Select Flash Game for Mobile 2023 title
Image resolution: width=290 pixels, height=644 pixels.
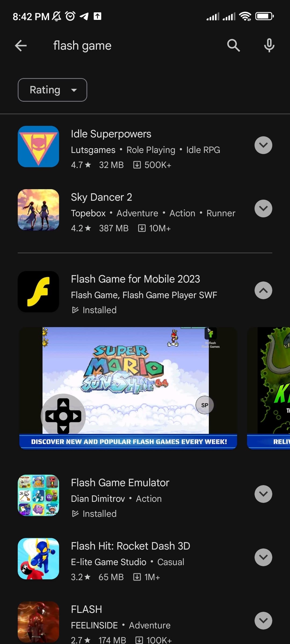(135, 279)
